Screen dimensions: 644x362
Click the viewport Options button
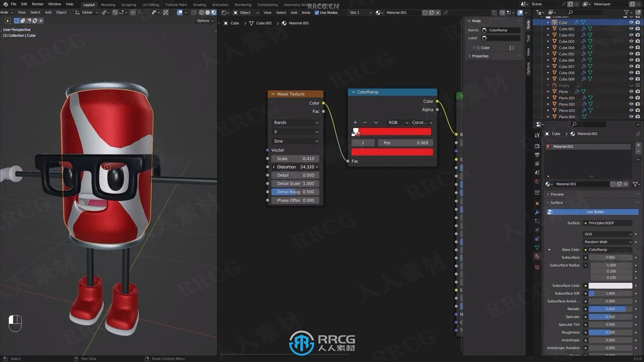[205, 21]
